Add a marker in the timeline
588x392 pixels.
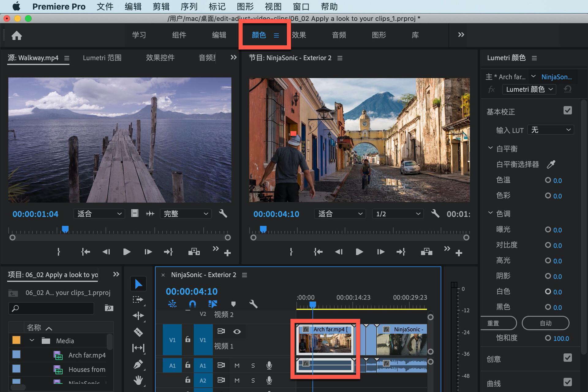233,304
